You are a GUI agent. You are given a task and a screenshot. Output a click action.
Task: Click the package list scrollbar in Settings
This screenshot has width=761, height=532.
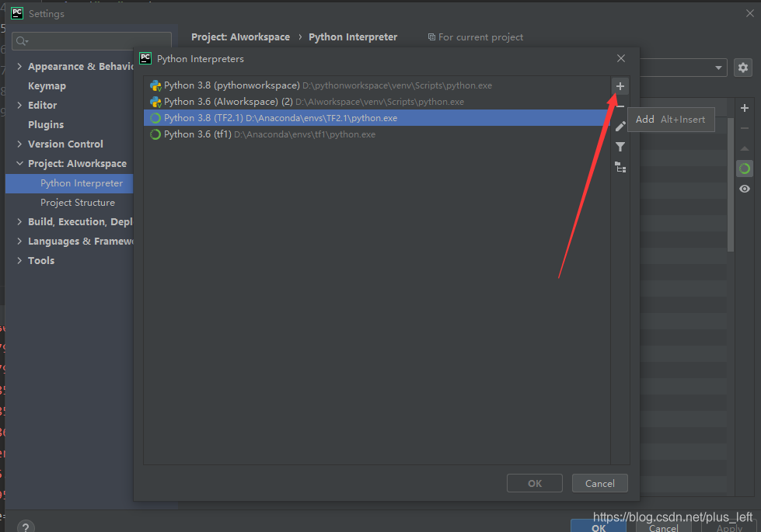pos(731,184)
